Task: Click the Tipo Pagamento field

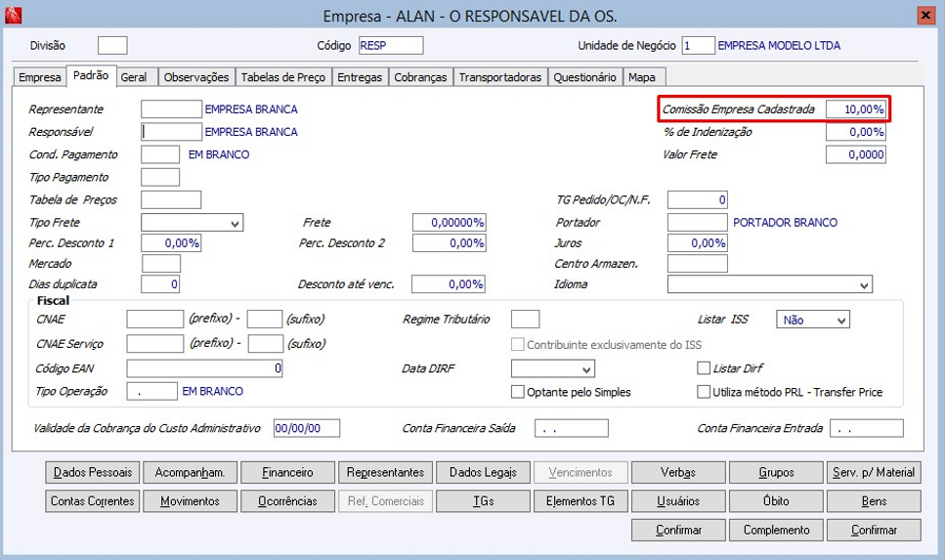Action: coord(160,177)
